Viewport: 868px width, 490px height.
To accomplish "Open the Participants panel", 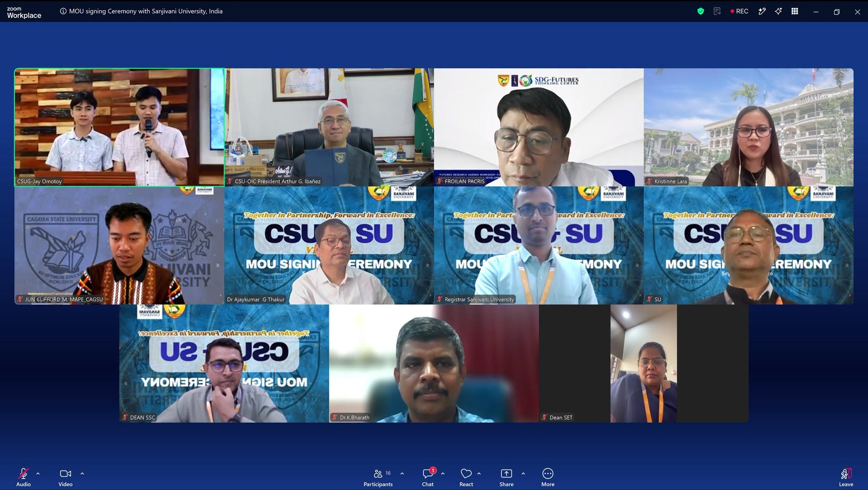I will [x=378, y=478].
